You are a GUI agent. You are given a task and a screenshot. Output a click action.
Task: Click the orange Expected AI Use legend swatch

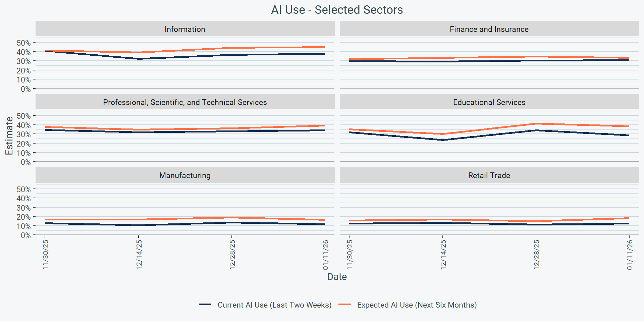tap(344, 305)
